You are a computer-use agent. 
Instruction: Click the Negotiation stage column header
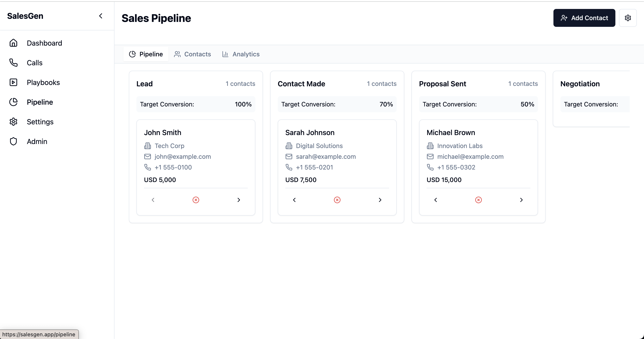click(x=580, y=84)
